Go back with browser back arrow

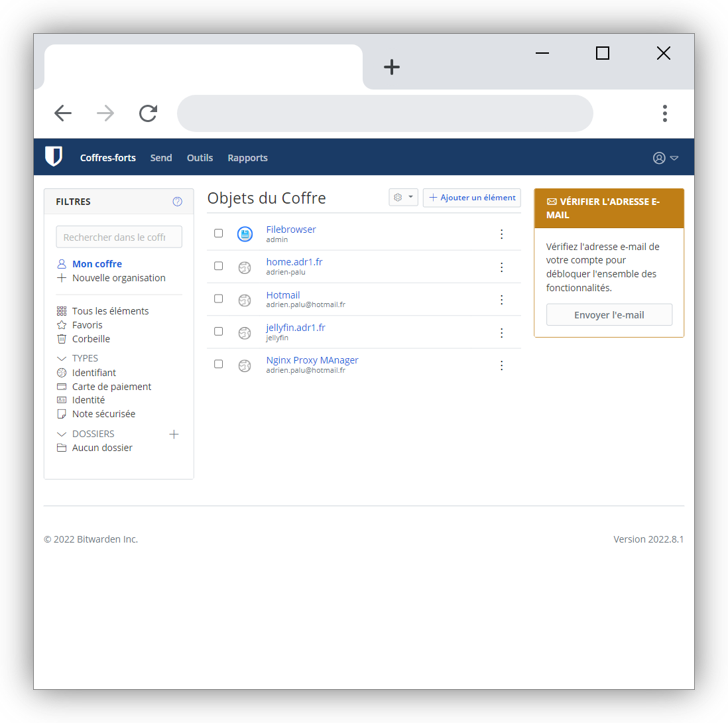(x=63, y=113)
